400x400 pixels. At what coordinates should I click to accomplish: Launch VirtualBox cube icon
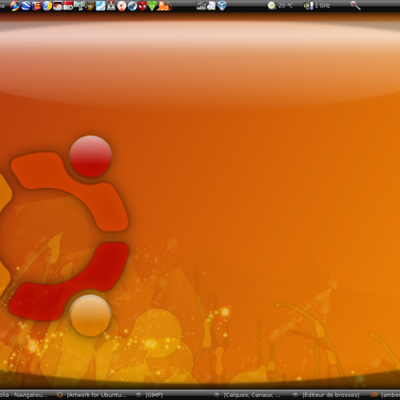click(x=222, y=6)
